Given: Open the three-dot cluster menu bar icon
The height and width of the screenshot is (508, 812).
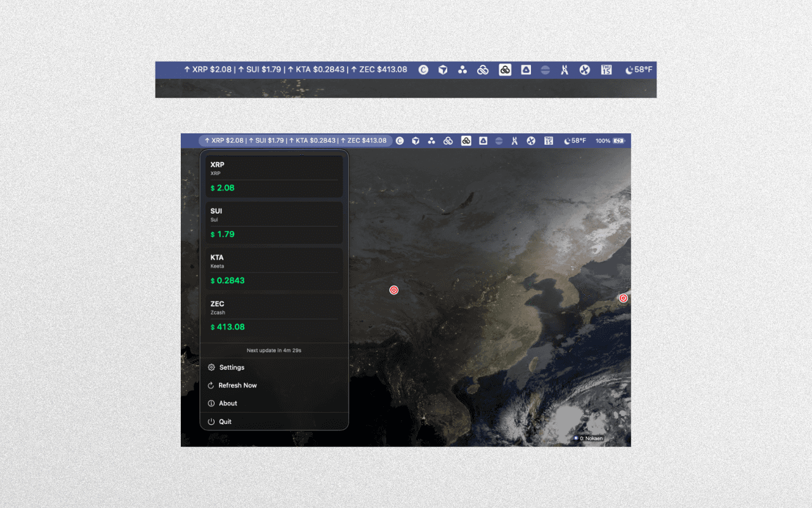Looking at the screenshot, I should coord(431,140).
